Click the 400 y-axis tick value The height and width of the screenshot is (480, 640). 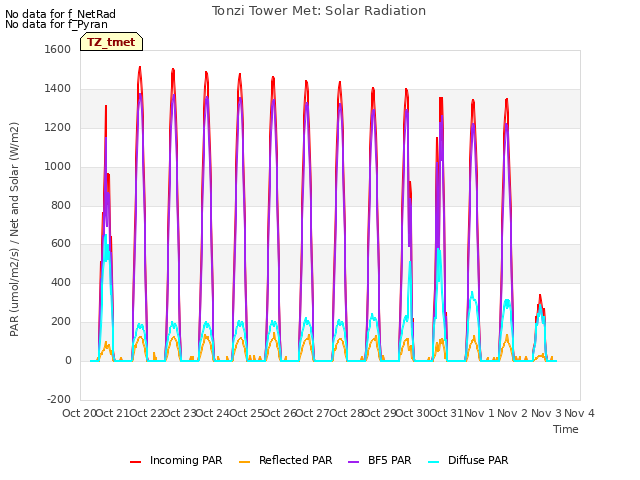[x=61, y=282]
